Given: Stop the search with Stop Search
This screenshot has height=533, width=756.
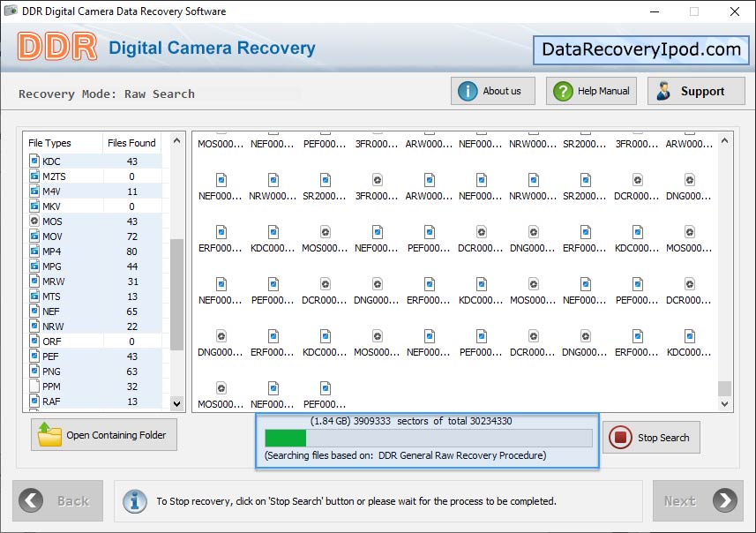Looking at the screenshot, I should click(x=651, y=438).
